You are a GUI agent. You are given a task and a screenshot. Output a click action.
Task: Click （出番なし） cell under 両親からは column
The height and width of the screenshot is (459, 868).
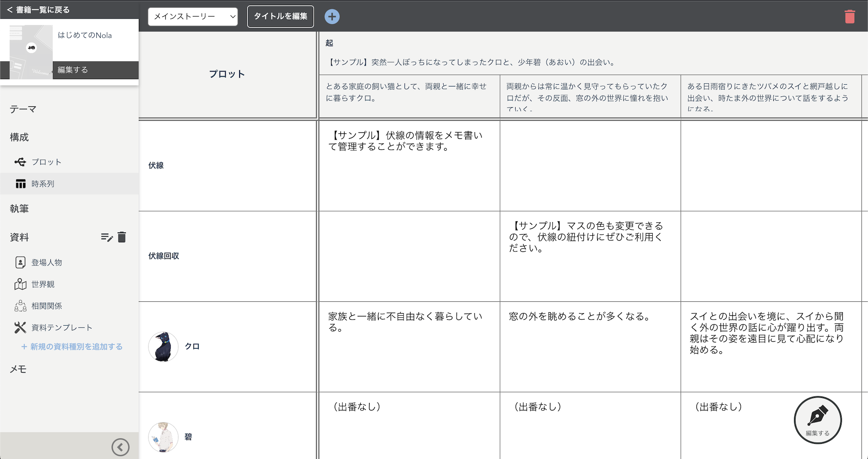point(590,426)
